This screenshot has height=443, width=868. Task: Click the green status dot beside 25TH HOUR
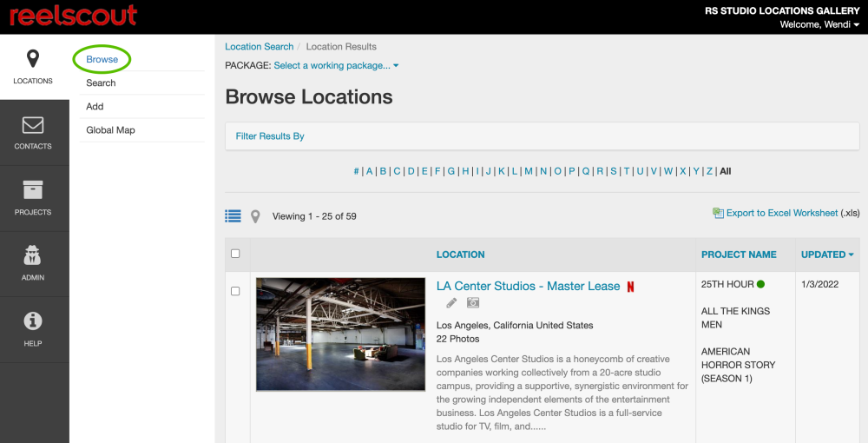(x=760, y=284)
